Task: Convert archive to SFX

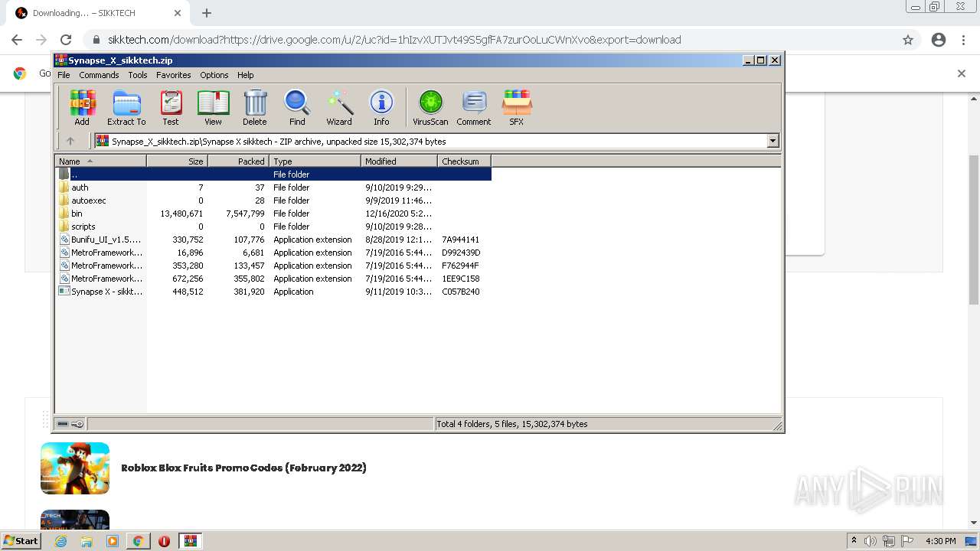Action: coord(517,107)
